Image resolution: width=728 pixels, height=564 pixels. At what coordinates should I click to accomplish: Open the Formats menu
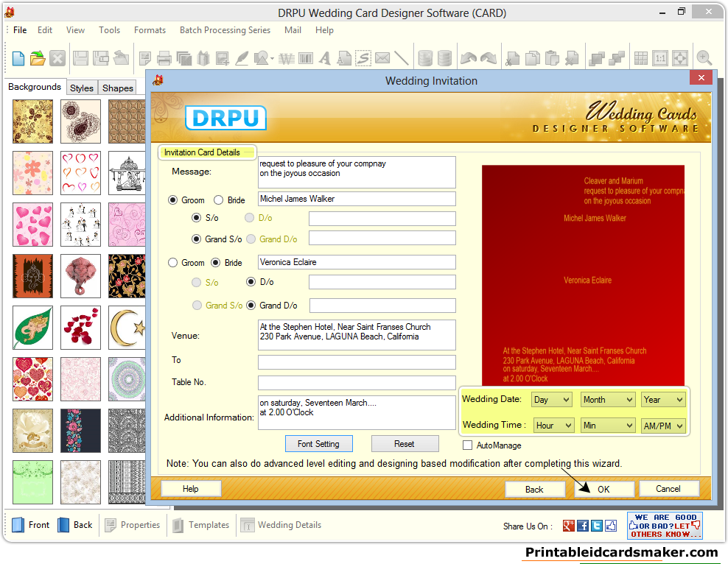[x=150, y=30]
